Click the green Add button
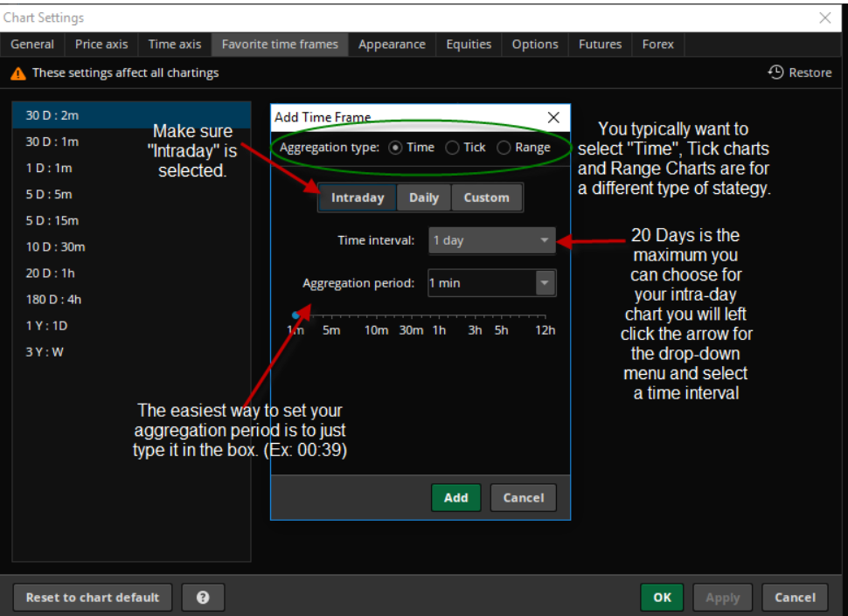This screenshot has height=616, width=848. (x=455, y=498)
